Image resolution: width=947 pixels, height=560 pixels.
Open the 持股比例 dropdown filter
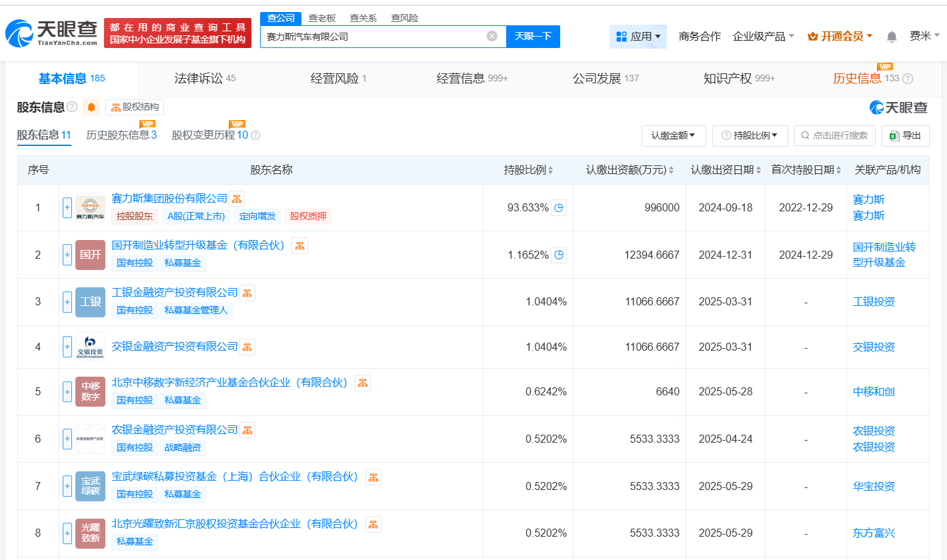[750, 135]
